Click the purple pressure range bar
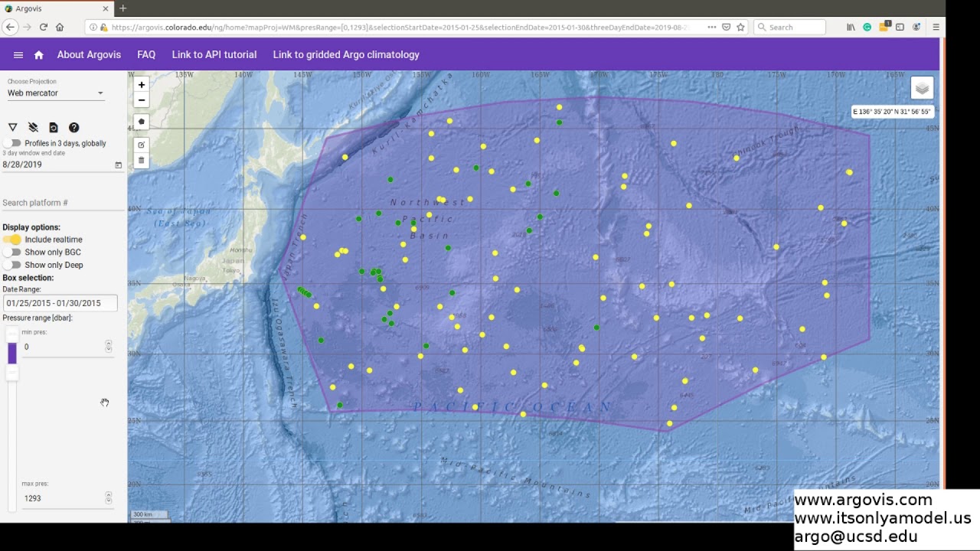This screenshot has width=980, height=551. click(11, 353)
